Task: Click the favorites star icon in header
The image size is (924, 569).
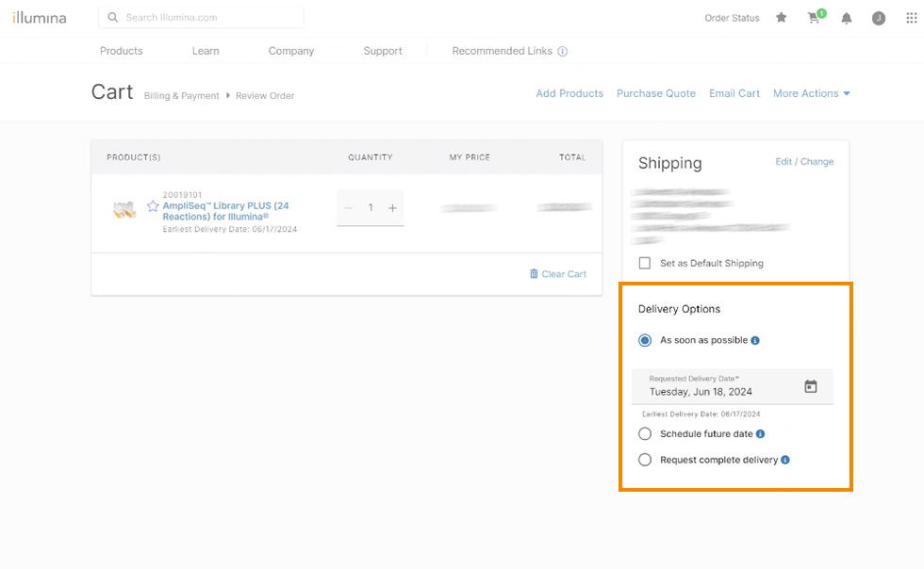Action: tap(781, 18)
